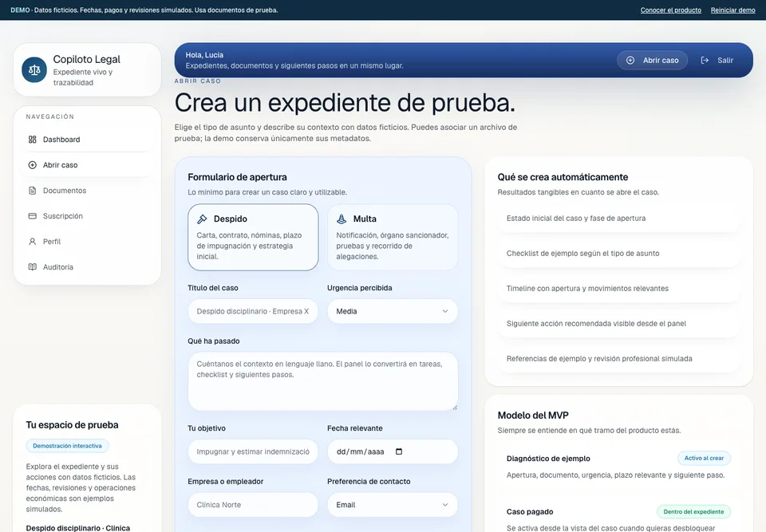766x532 pixels.
Task: Click the 'Formulario de apertura' heading
Action: (238, 177)
